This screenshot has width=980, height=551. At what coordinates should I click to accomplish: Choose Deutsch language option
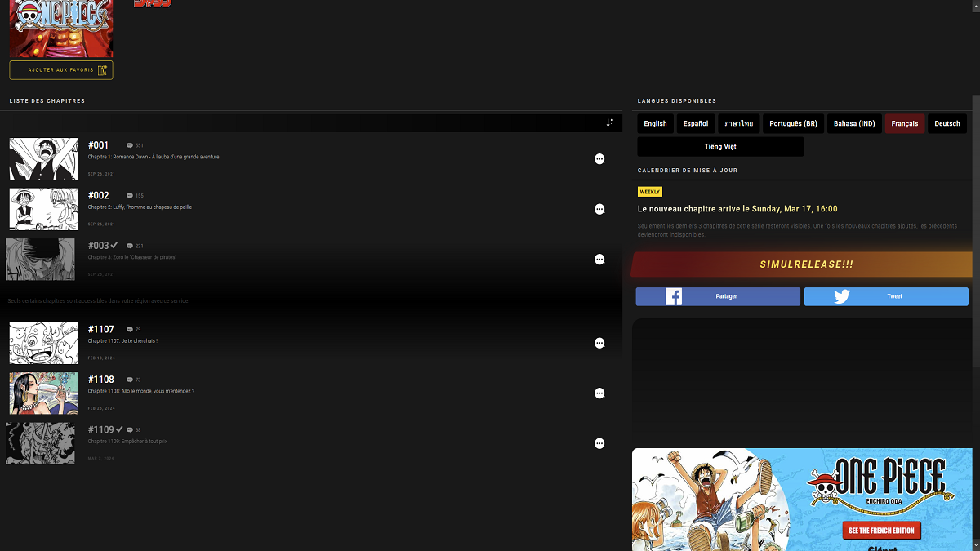pyautogui.click(x=947, y=124)
